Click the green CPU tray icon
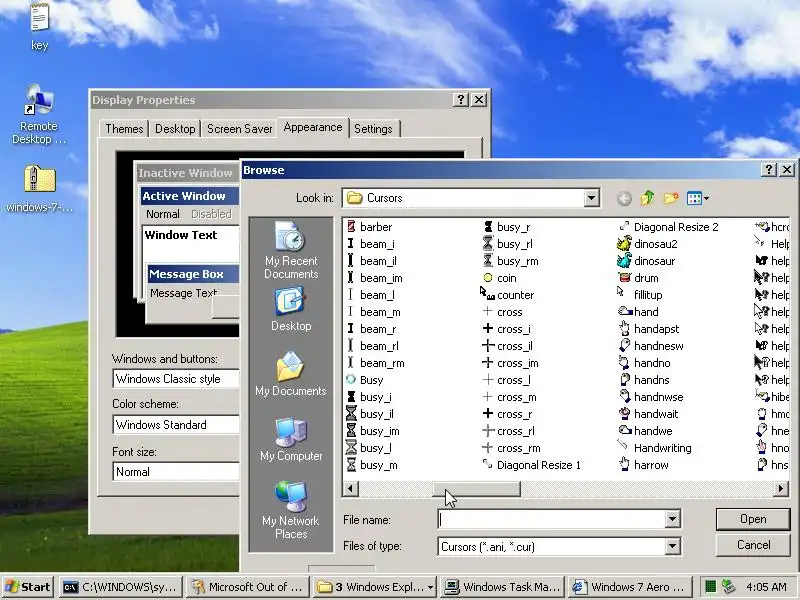The height and width of the screenshot is (600, 800). pos(710,587)
